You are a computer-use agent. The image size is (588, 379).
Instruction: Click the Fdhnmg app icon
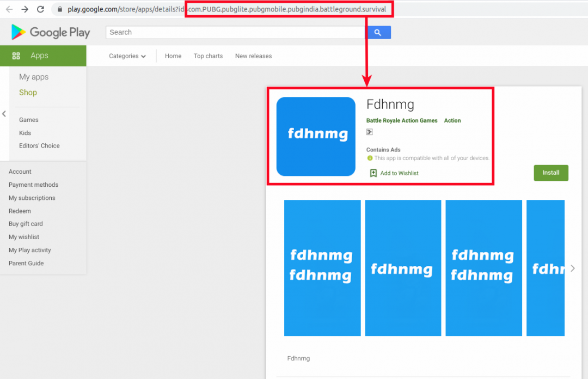coord(316,137)
